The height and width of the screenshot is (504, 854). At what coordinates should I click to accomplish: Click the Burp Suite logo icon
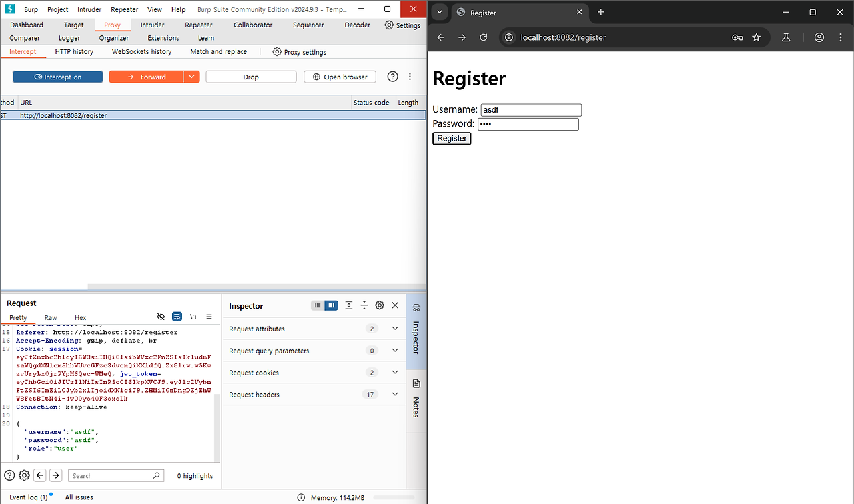tap(9, 9)
